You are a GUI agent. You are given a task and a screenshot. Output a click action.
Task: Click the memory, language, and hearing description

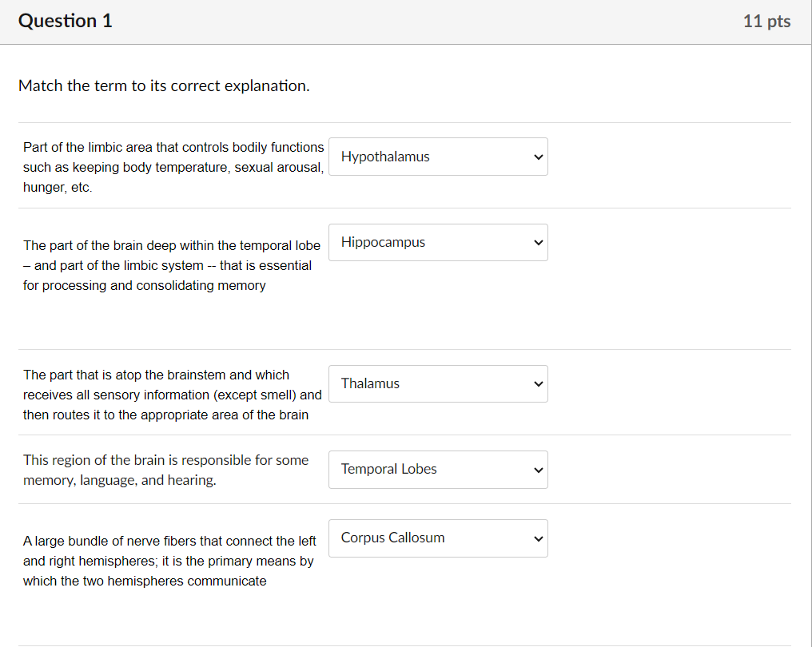(x=165, y=470)
